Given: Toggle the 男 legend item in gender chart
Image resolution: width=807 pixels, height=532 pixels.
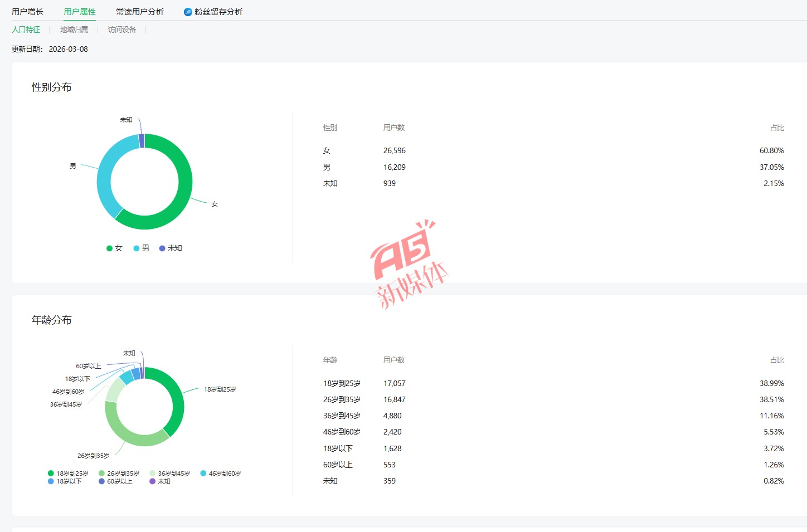Looking at the screenshot, I should pos(142,248).
